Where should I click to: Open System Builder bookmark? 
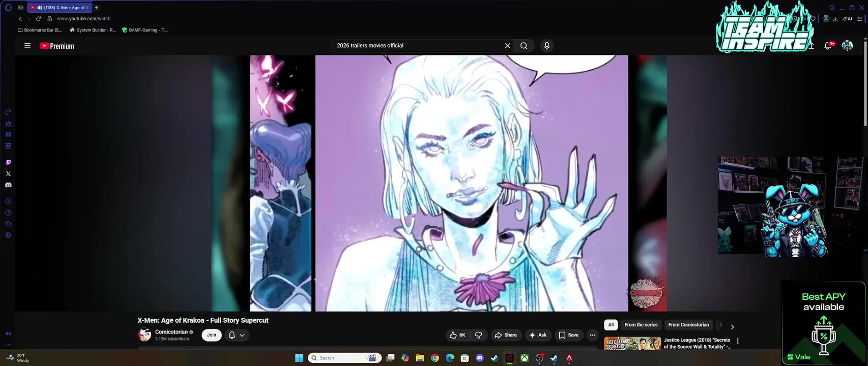[93, 30]
